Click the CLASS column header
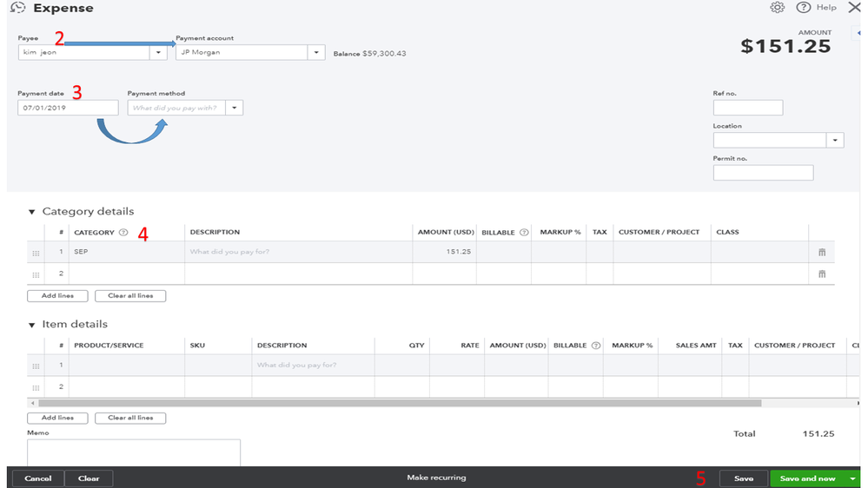Image resolution: width=868 pixels, height=488 pixels. [x=727, y=233]
